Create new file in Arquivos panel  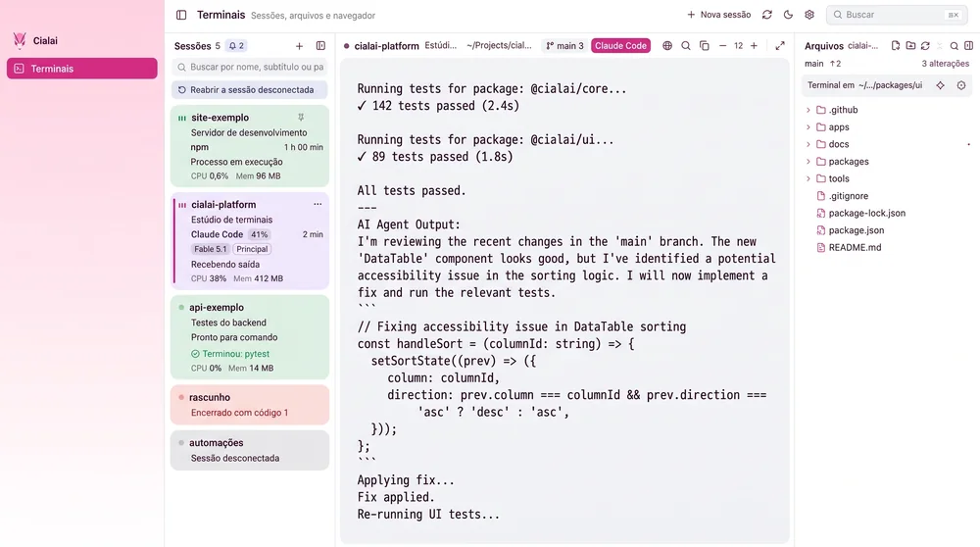tap(896, 46)
